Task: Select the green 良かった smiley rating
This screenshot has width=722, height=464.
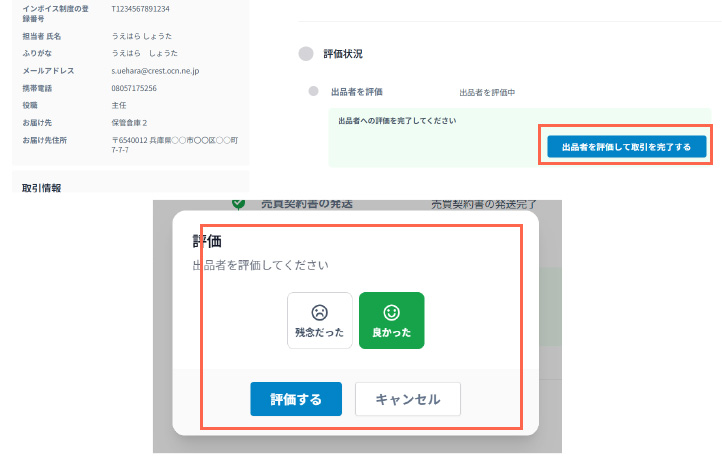Action: pyautogui.click(x=391, y=320)
